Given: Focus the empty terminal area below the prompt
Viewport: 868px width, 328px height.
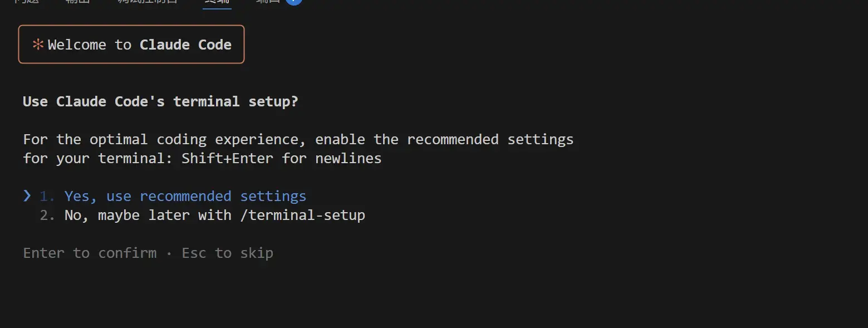Looking at the screenshot, I should pos(434,295).
